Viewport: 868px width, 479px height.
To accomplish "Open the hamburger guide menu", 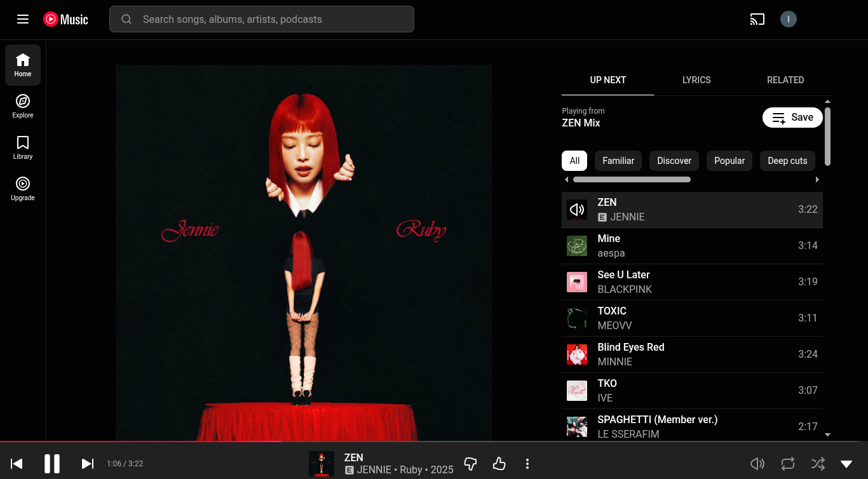I will [23, 19].
